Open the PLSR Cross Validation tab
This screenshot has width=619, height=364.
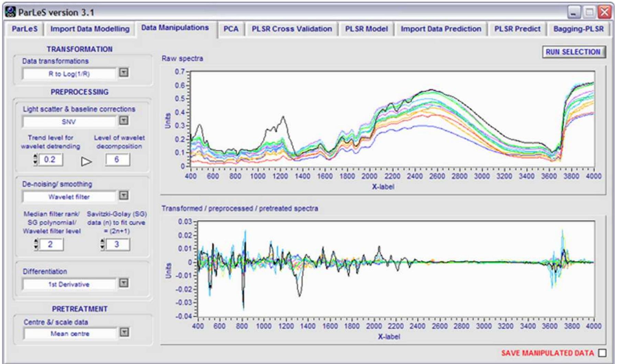pyautogui.click(x=292, y=29)
